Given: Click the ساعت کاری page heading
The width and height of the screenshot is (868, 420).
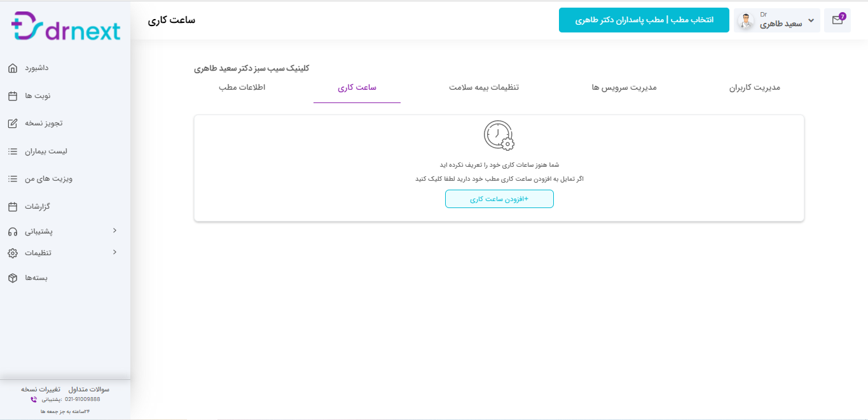Looking at the screenshot, I should (172, 20).
